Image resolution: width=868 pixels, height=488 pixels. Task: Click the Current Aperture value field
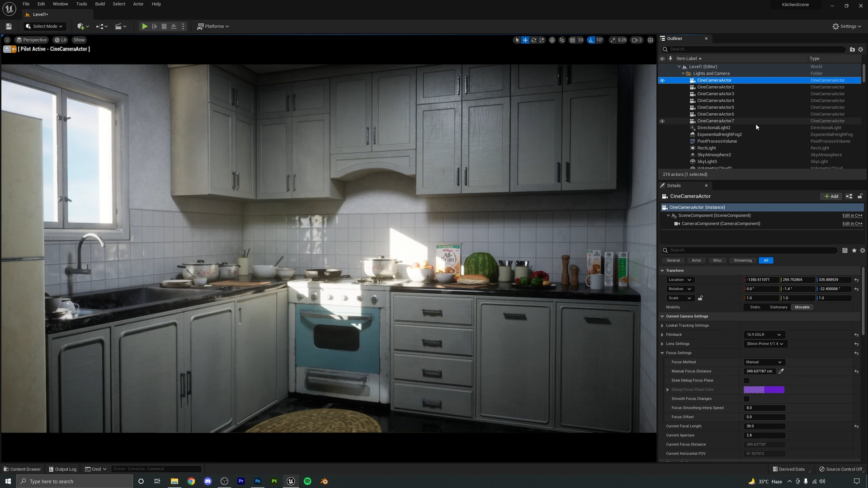coord(764,436)
